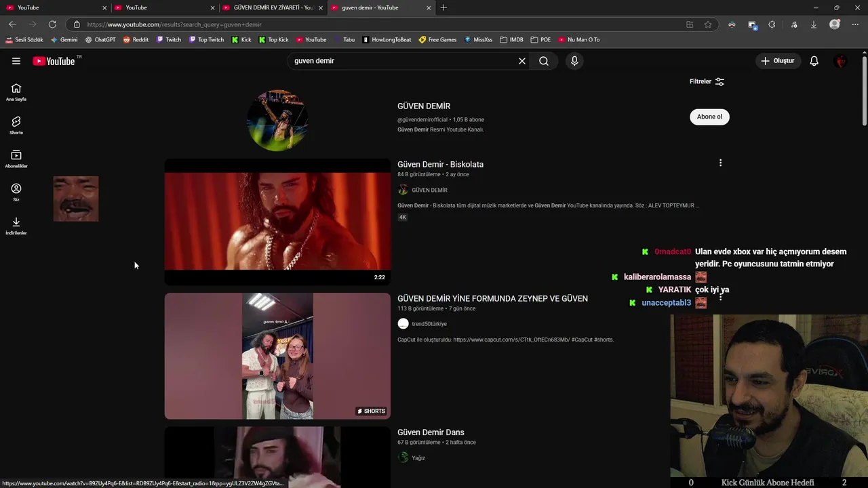Expand the IMDB bookmark folder
Viewport: 868px width, 488px height.
pyautogui.click(x=511, y=40)
